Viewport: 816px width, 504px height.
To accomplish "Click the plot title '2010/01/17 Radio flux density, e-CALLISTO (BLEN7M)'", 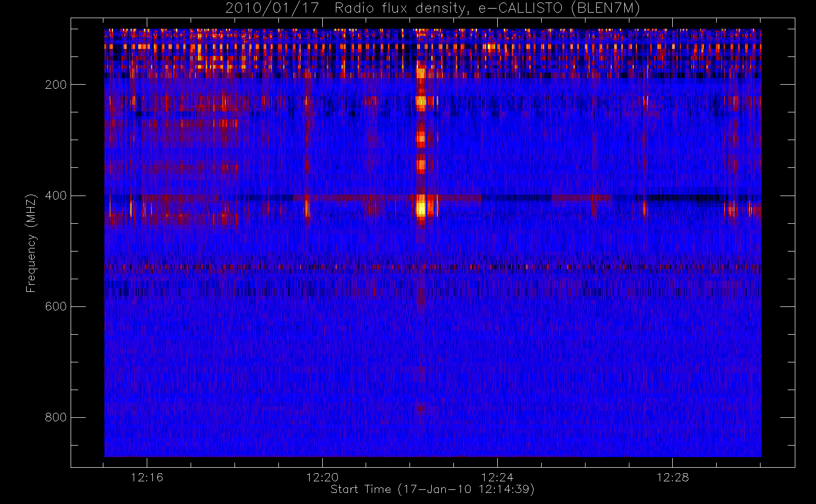I will (x=433, y=9).
